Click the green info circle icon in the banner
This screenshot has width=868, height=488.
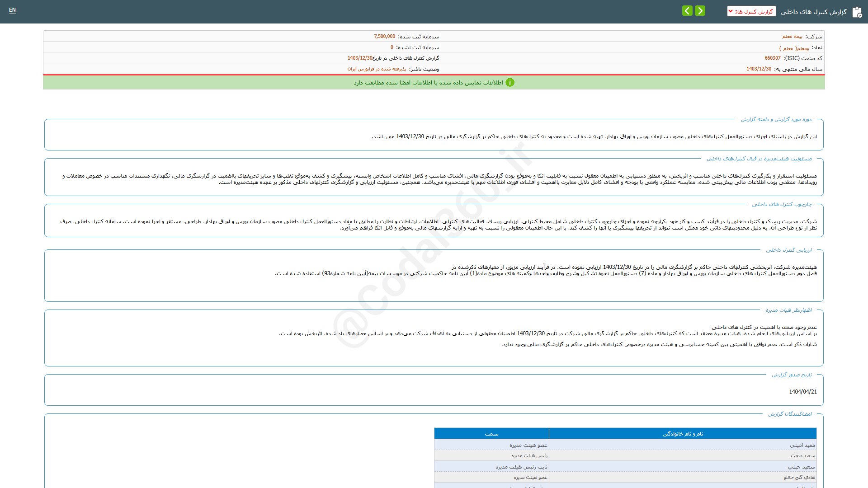click(510, 83)
